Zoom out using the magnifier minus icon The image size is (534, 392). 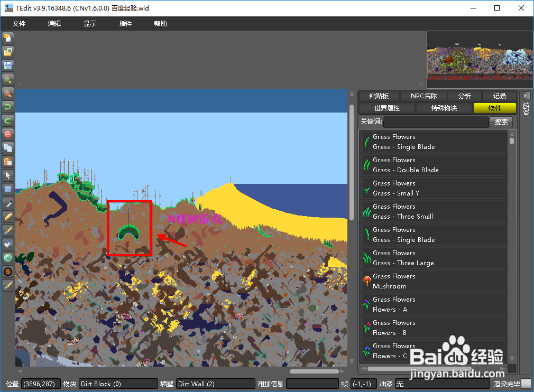click(x=8, y=92)
